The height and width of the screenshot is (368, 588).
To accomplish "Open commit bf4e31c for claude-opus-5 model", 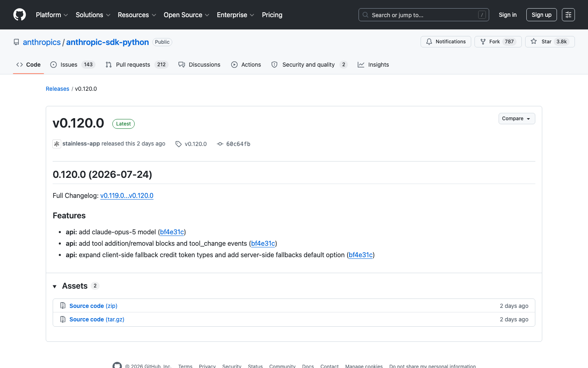I will (172, 232).
